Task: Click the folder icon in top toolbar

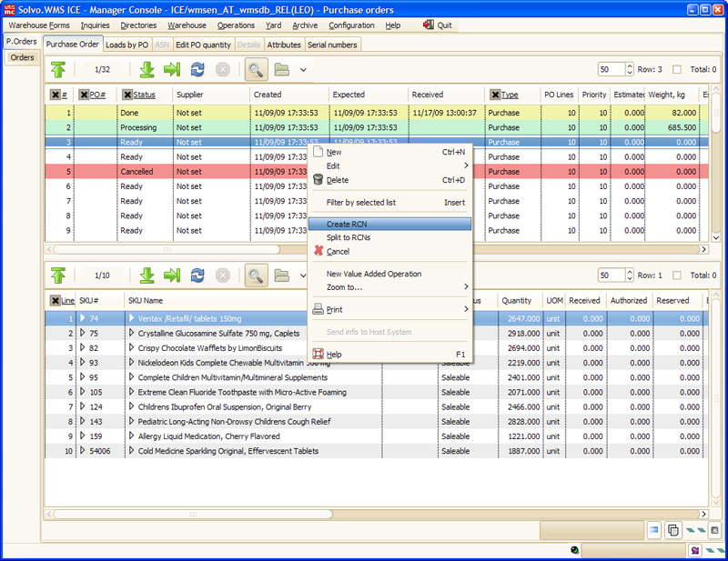Action: tap(281, 69)
